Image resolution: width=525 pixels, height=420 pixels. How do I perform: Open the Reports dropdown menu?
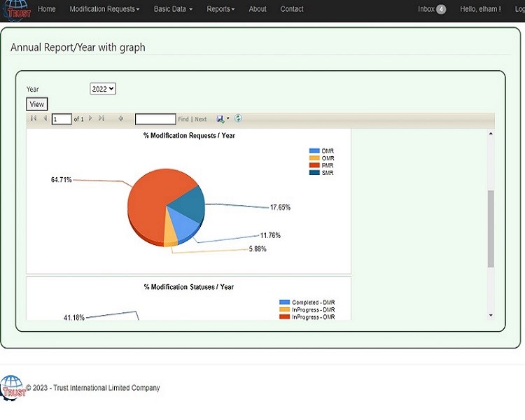pyautogui.click(x=220, y=9)
